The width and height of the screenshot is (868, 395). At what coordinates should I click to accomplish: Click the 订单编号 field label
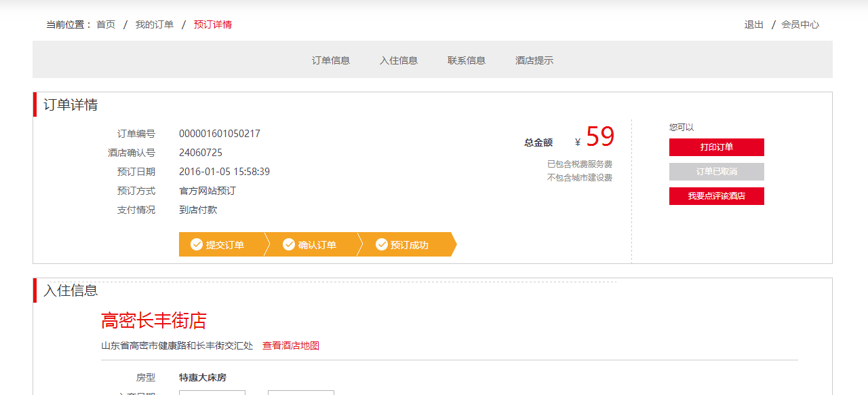(136, 134)
